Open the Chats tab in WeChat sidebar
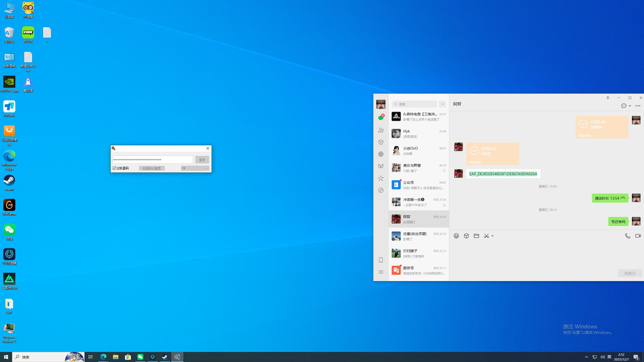The width and height of the screenshot is (644, 362). 381,118
